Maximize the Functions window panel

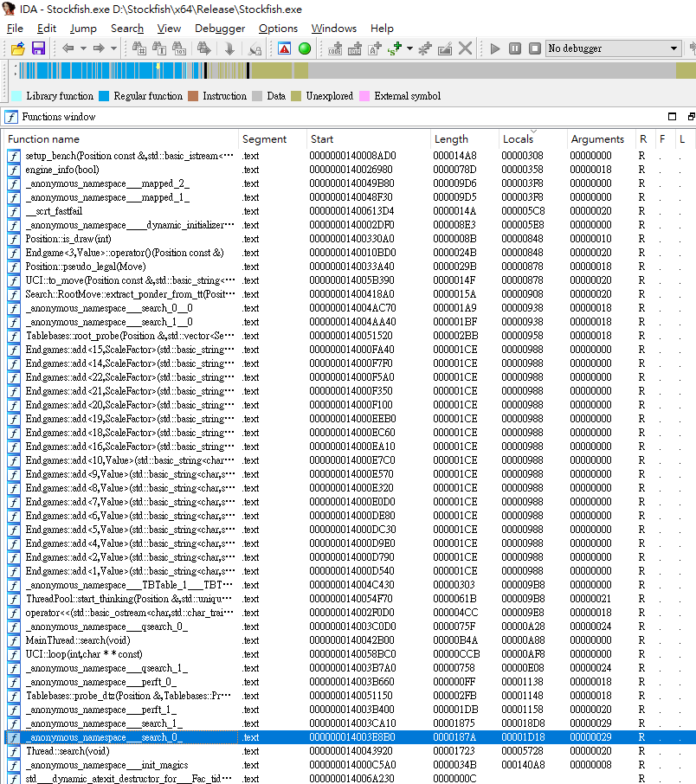click(672, 117)
